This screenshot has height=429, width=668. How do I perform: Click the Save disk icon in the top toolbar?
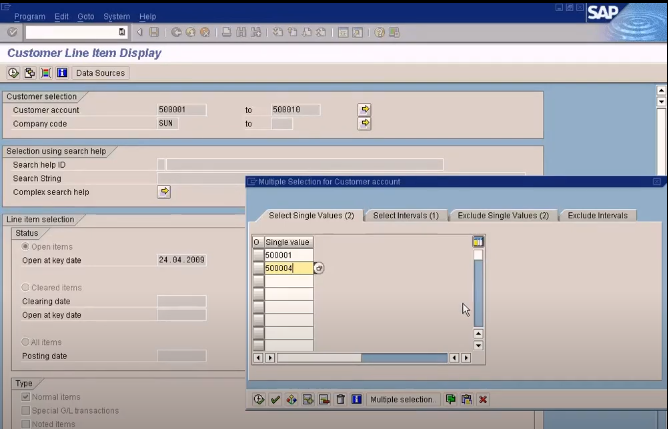[154, 32]
